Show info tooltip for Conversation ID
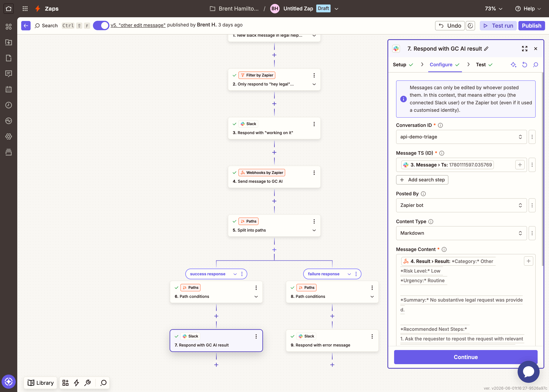This screenshot has height=392, width=549. tap(440, 125)
